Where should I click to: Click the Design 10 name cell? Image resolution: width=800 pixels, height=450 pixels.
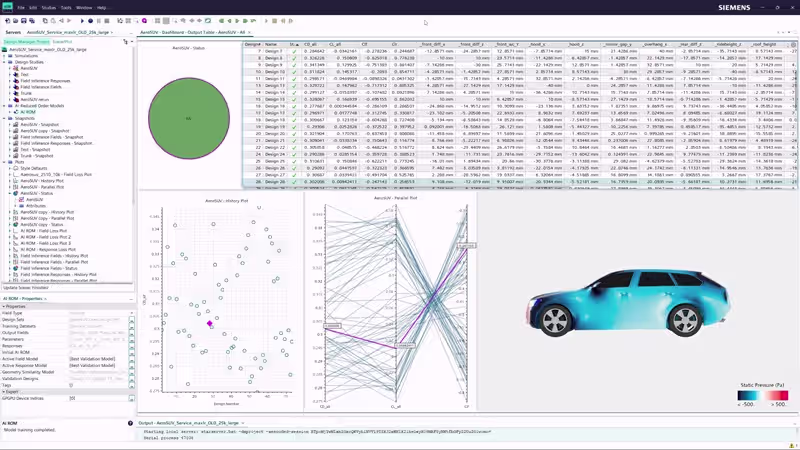click(274, 72)
